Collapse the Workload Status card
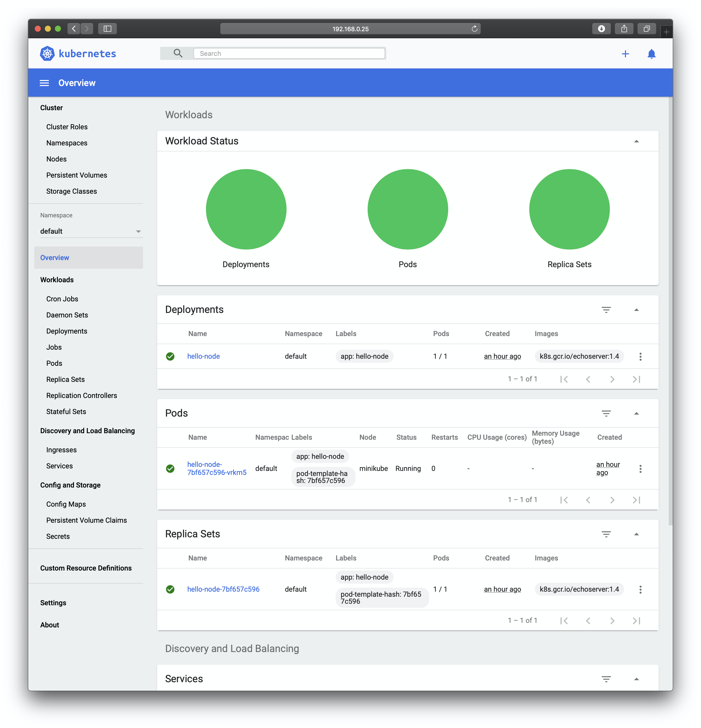This screenshot has height=728, width=701. 636,141
